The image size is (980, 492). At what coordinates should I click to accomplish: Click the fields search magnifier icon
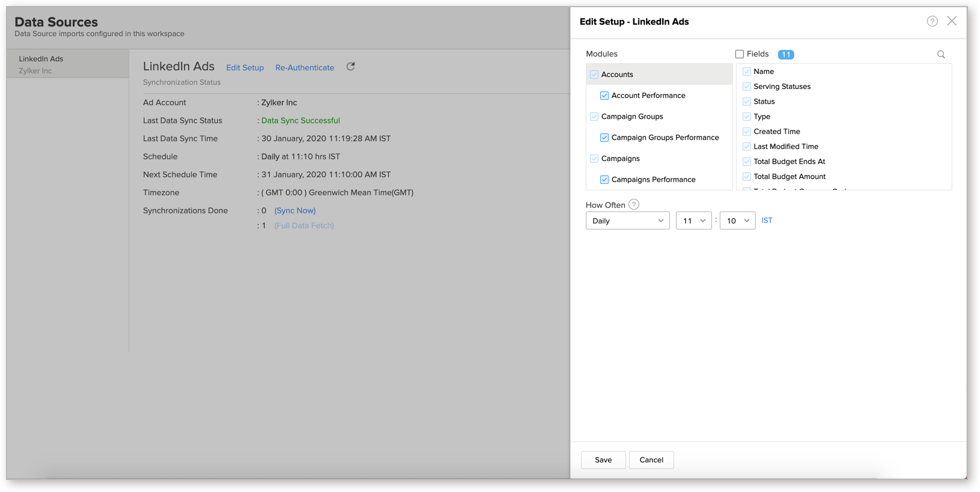tap(941, 55)
